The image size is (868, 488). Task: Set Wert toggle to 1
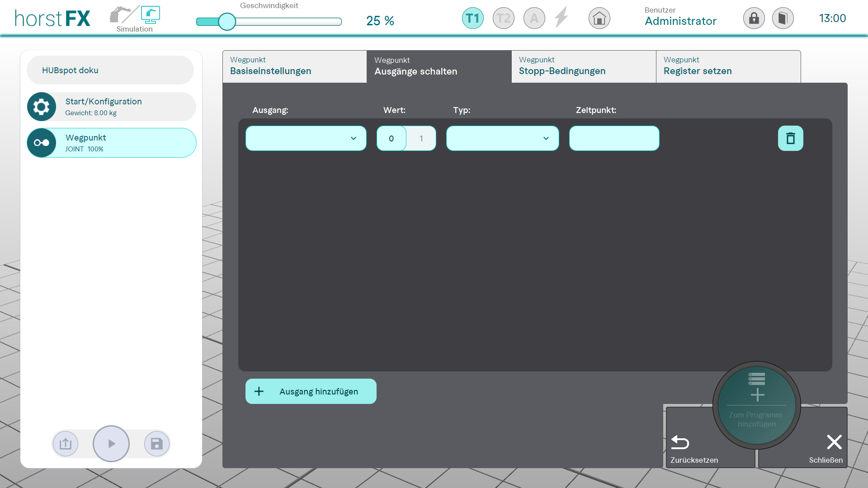coord(421,138)
